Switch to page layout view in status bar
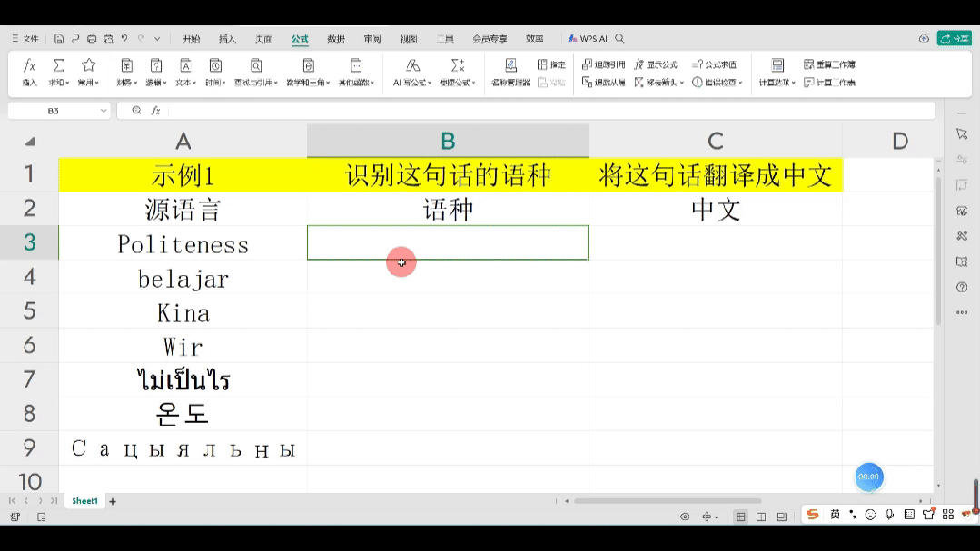This screenshot has width=980, height=551. pos(761,517)
